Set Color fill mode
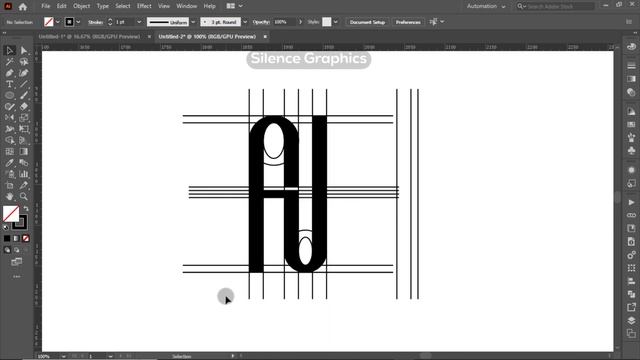 7,238
